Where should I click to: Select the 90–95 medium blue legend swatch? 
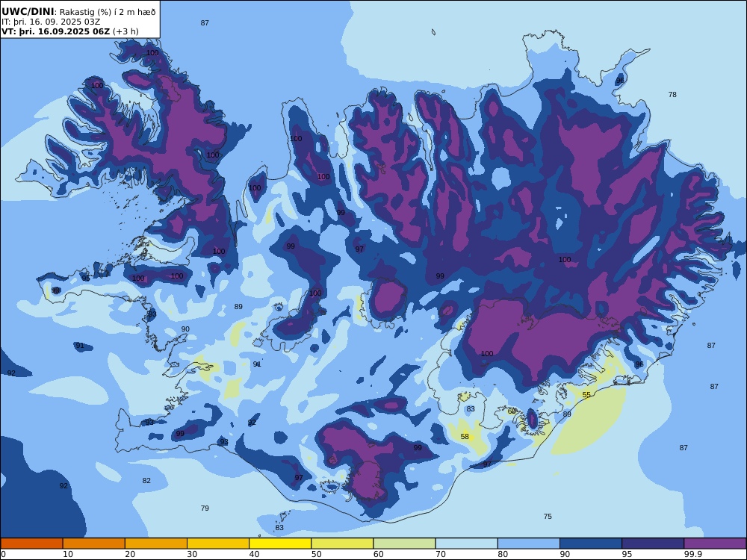coord(591,544)
